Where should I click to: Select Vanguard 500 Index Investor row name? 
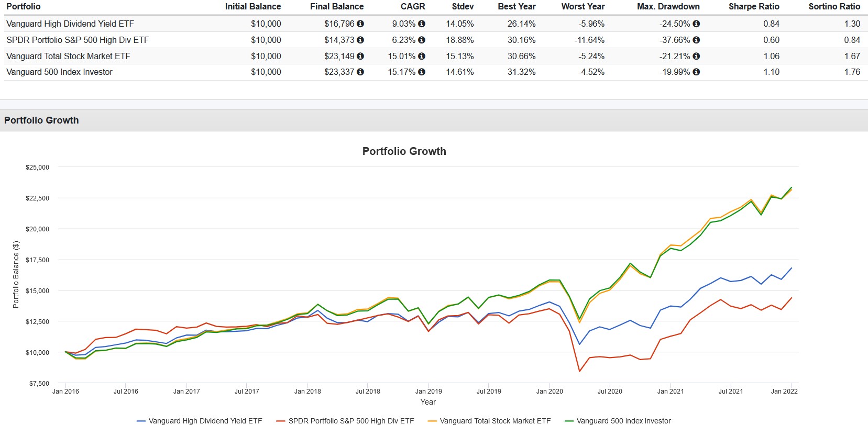[x=59, y=72]
